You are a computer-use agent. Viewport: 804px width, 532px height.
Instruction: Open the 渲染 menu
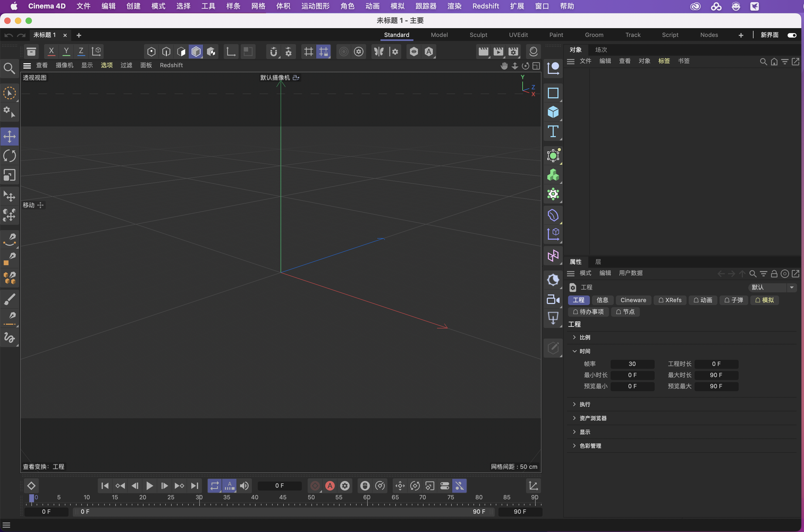pyautogui.click(x=454, y=6)
